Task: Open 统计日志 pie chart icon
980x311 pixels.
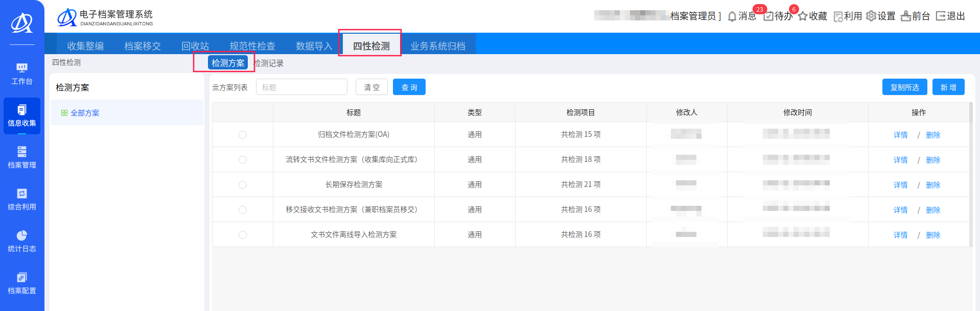Action: pyautogui.click(x=21, y=236)
